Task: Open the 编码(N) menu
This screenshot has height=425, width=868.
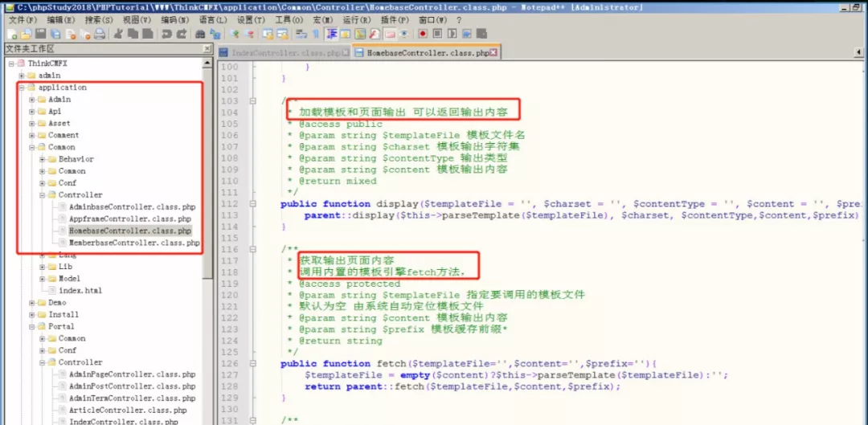Action: (174, 20)
